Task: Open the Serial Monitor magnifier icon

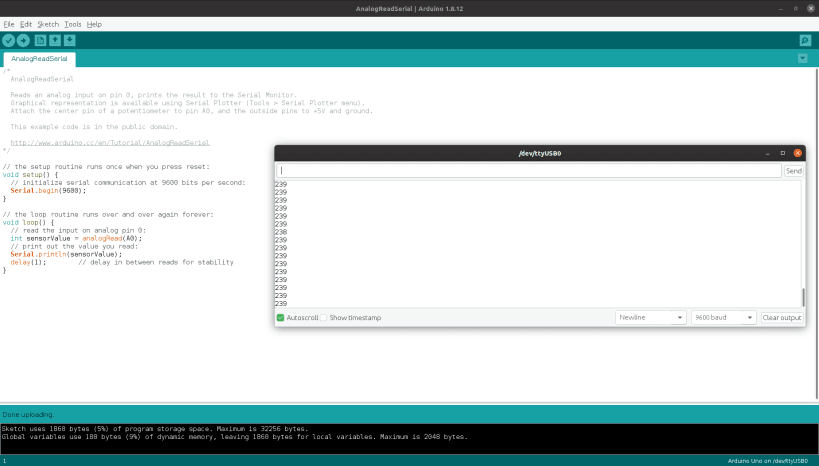Action: [805, 40]
